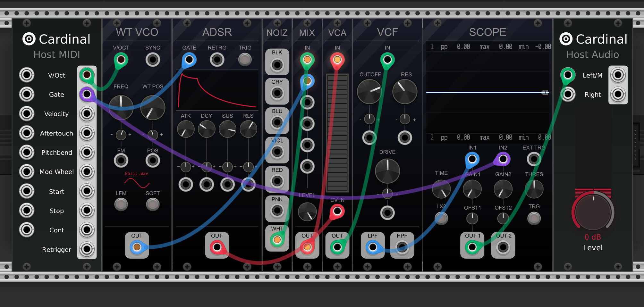Click the Host MIDI Stop output jack
The height and width of the screenshot is (307, 644).
point(87,211)
